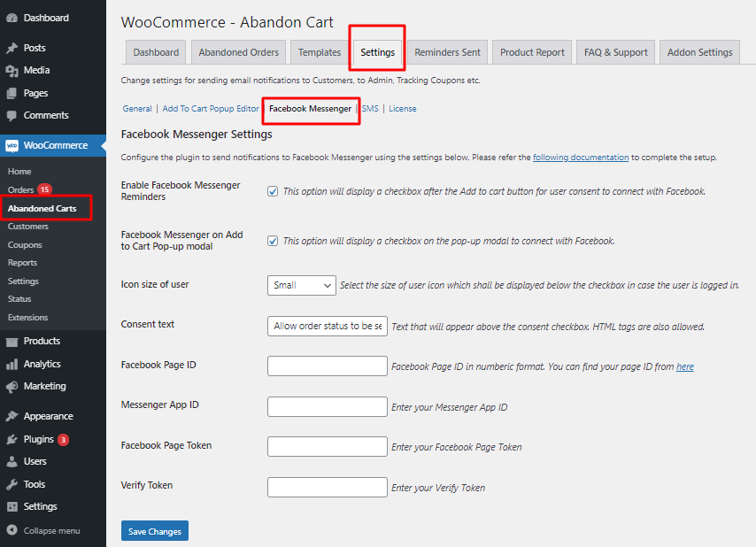Click the Save Changes button
756x547 pixels.
click(x=155, y=531)
